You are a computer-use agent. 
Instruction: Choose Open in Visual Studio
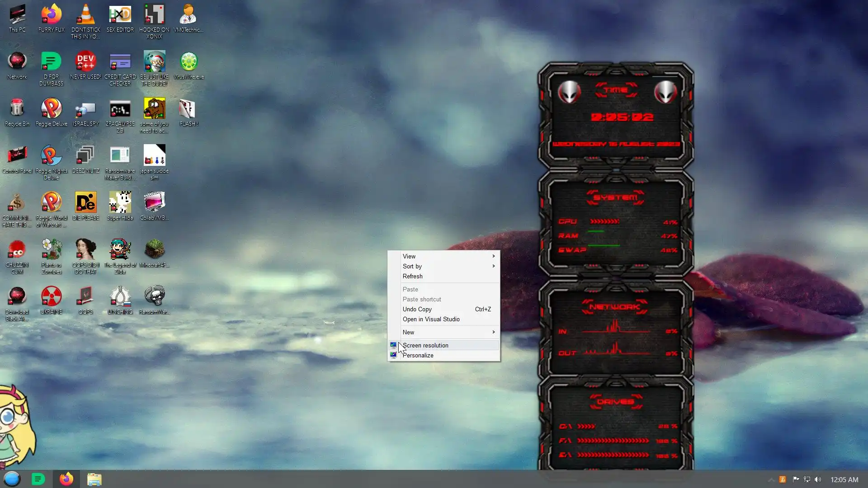pyautogui.click(x=431, y=319)
